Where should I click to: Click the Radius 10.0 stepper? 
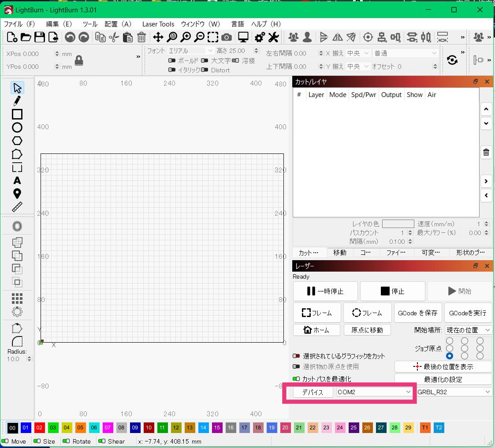30,359
